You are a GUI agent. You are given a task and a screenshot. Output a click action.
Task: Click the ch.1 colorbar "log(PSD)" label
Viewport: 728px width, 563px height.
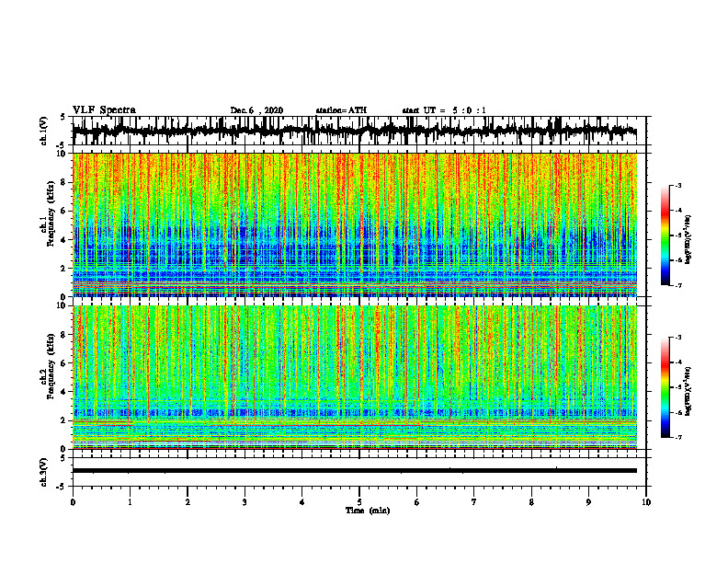pos(688,239)
